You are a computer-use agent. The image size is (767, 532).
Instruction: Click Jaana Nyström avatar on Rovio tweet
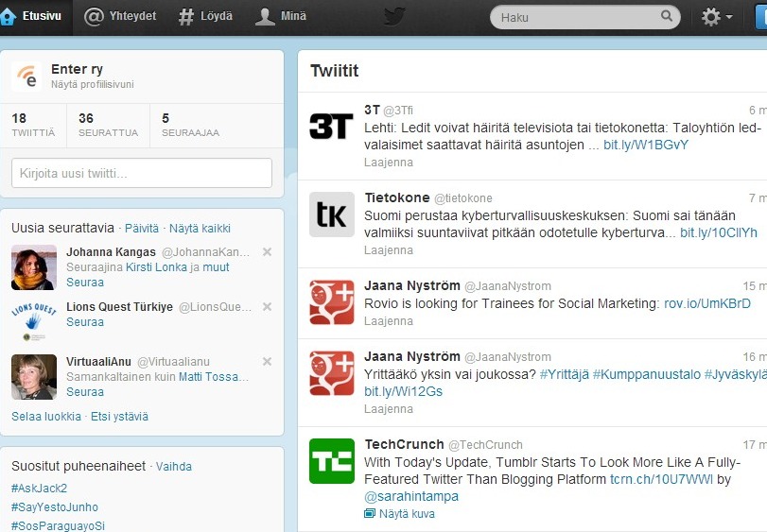coord(332,301)
